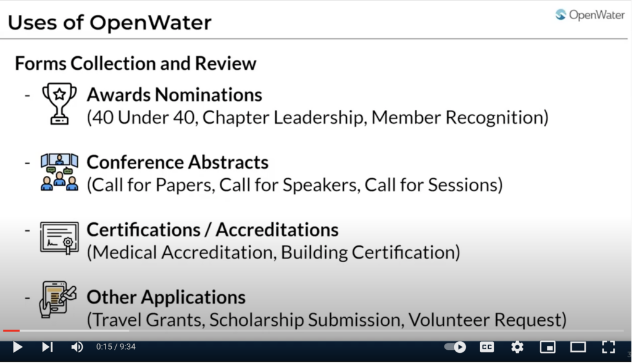Click the 0:15 / 9:34 time display
Screen dimensions: 632x364
(115, 347)
